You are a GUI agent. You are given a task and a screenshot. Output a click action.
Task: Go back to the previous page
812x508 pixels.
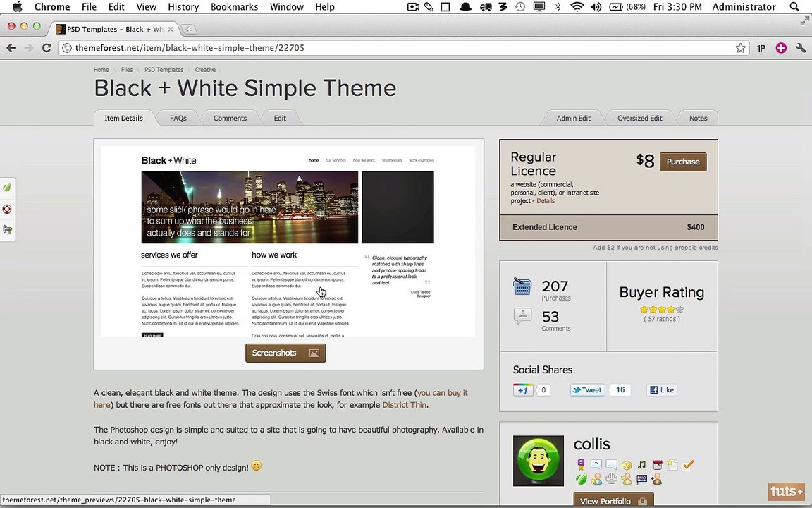11,48
